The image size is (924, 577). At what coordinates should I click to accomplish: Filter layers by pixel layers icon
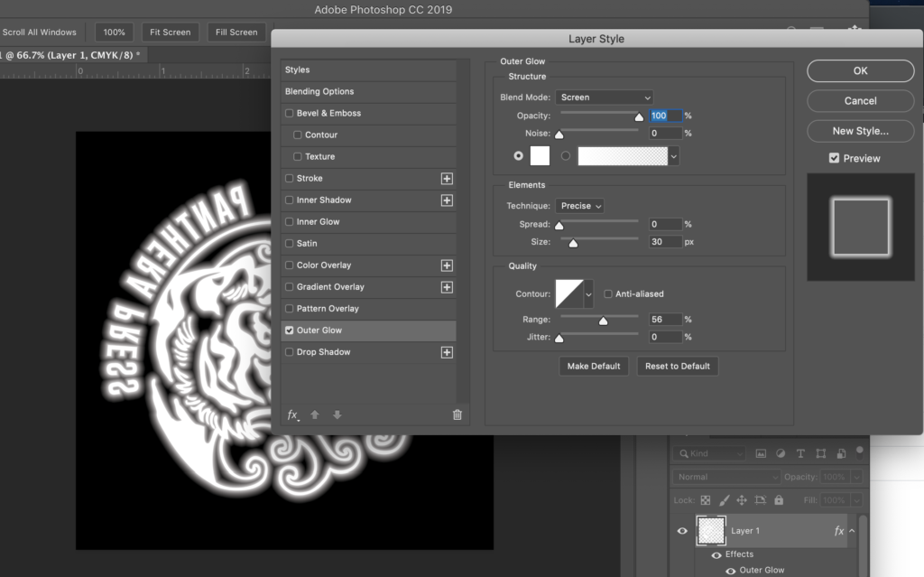click(762, 453)
